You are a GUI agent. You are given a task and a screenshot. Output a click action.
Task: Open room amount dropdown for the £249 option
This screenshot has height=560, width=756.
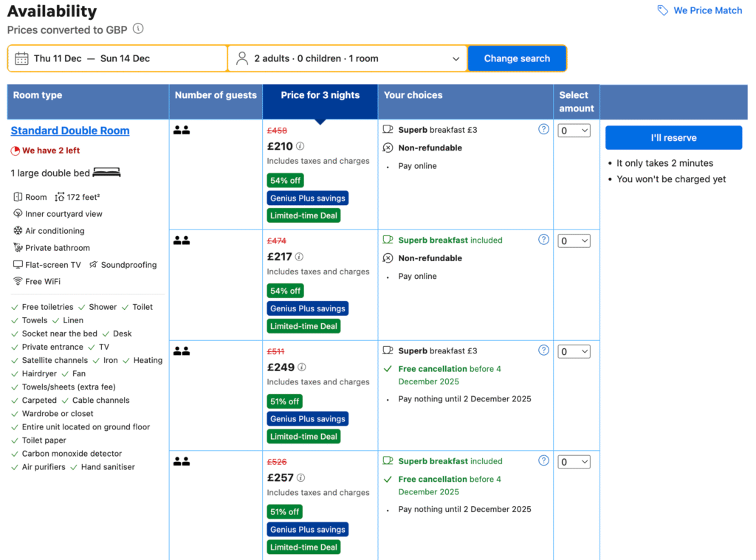pyautogui.click(x=574, y=352)
